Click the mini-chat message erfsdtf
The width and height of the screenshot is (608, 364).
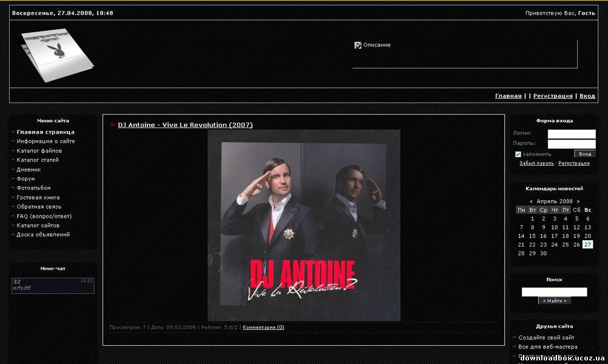pos(22,288)
